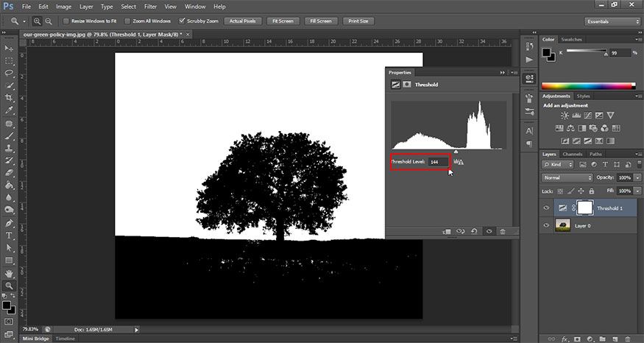Open the Filter menu
This screenshot has width=644, height=343.
click(x=150, y=7)
